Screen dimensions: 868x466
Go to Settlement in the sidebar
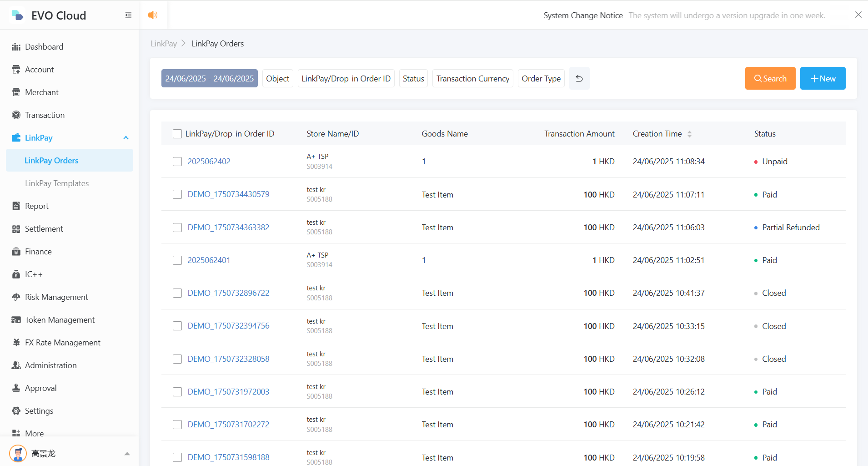[x=44, y=229]
